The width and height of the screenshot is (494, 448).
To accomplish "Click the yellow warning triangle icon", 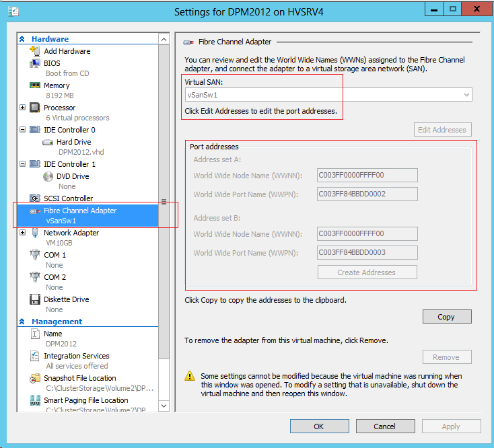I will (190, 375).
